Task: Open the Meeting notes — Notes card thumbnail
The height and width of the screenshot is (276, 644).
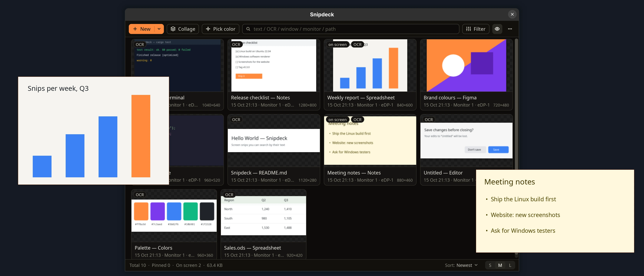Action: pos(370,141)
